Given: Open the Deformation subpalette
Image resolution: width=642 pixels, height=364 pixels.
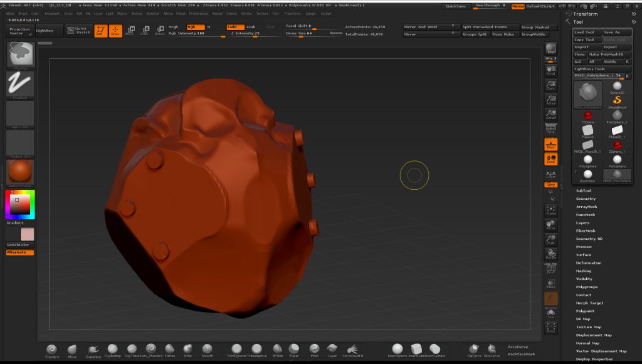Looking at the screenshot, I should [589, 263].
